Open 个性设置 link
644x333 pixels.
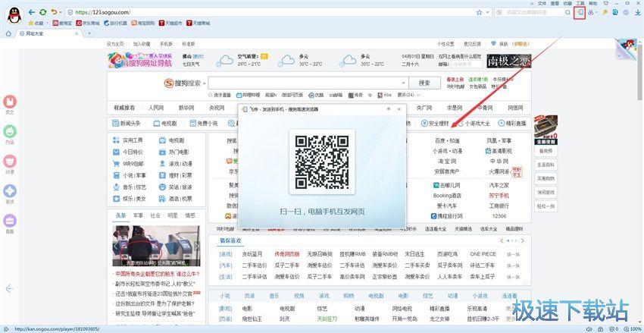[445, 43]
